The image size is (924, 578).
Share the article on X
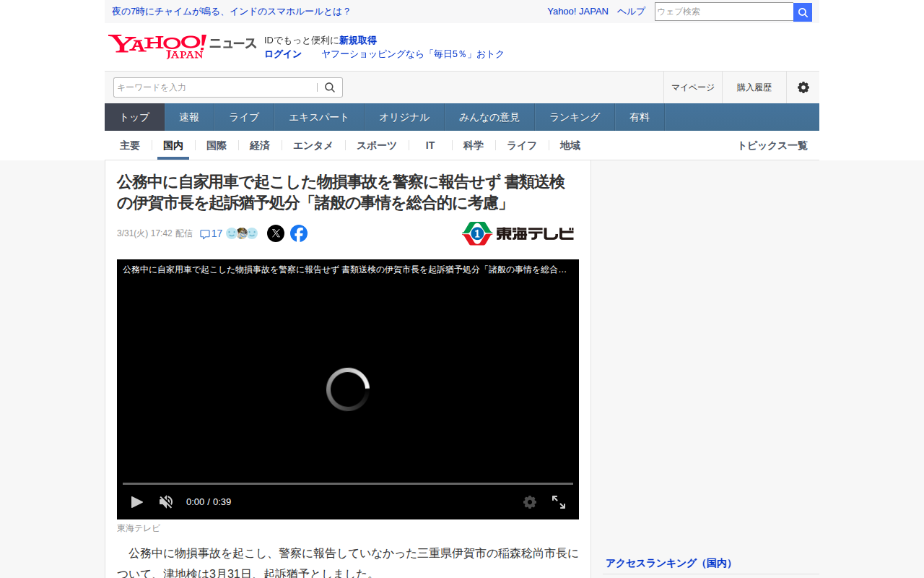click(x=276, y=233)
